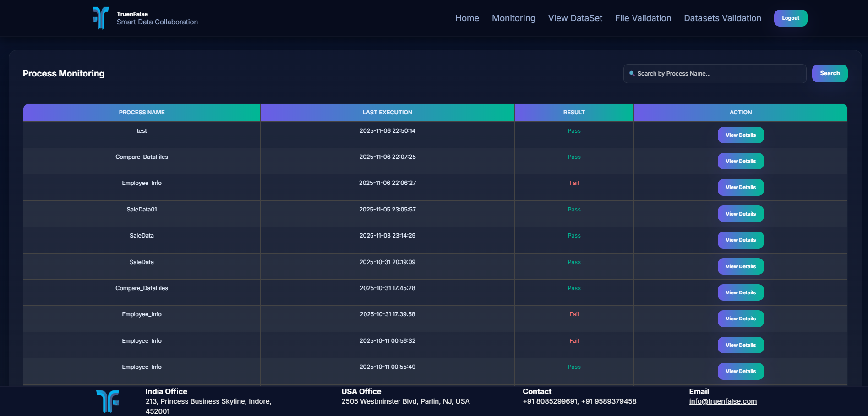Click the Logout button
This screenshot has width=868, height=416.
pos(790,18)
